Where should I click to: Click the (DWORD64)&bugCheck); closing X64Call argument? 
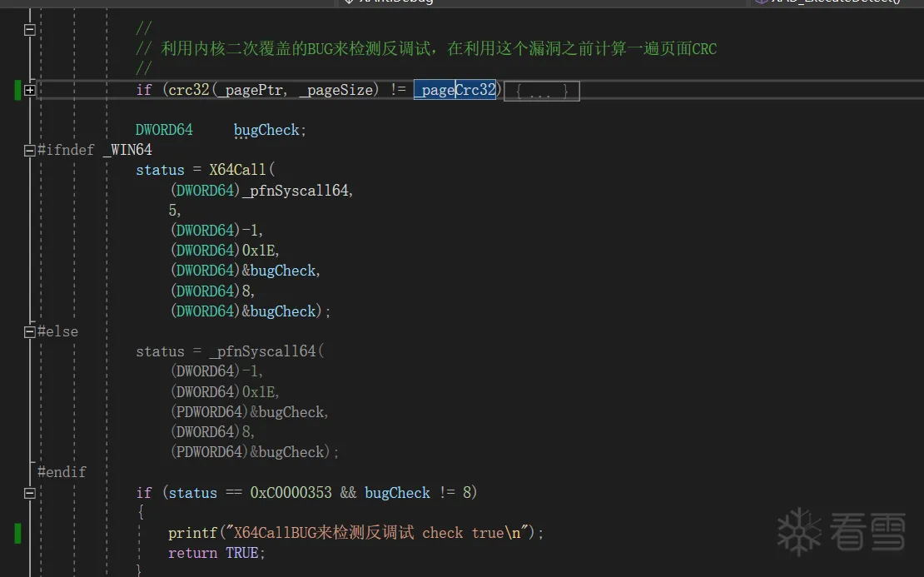251,311
